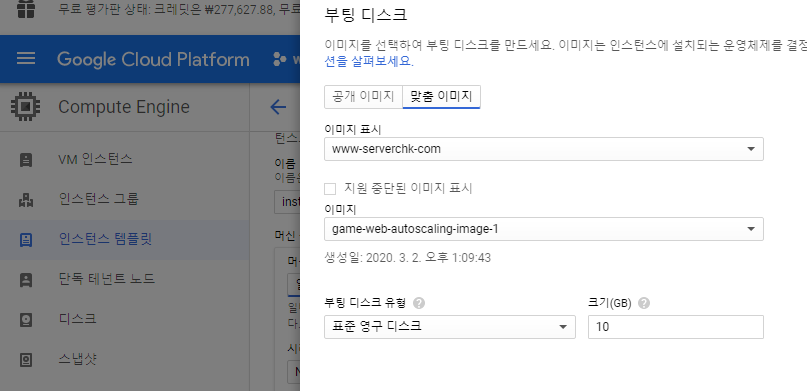Click the help icon beside 부팅 디스크 유형

419,303
